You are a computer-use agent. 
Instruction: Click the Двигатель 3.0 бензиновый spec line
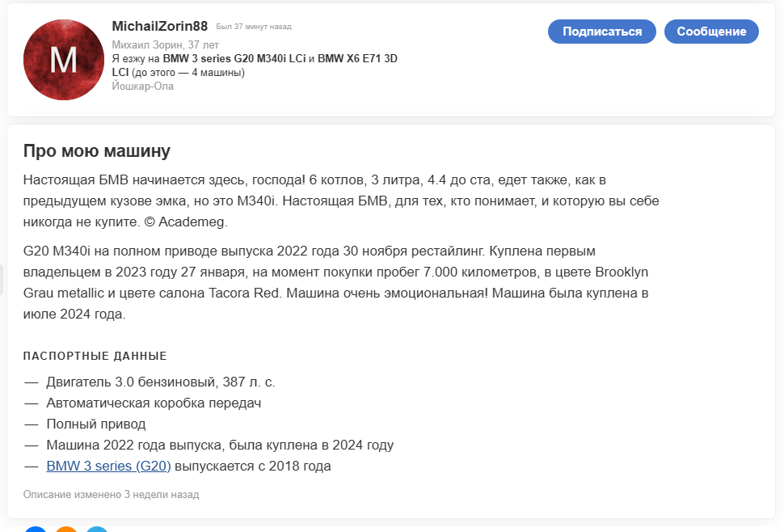[x=160, y=382]
